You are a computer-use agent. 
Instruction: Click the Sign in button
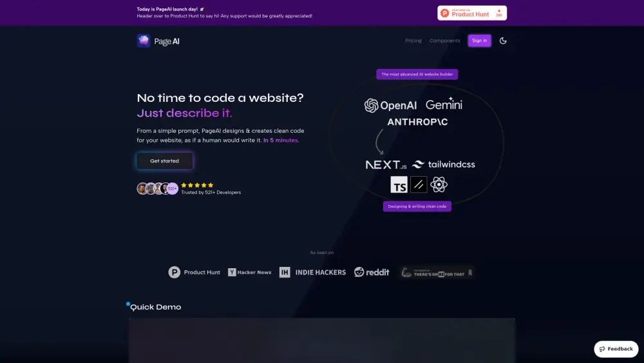[x=479, y=41]
